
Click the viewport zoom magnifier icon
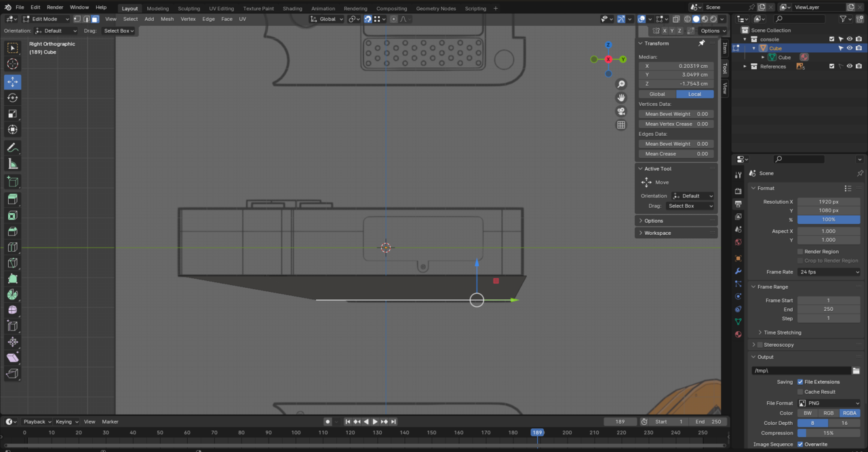(x=621, y=83)
